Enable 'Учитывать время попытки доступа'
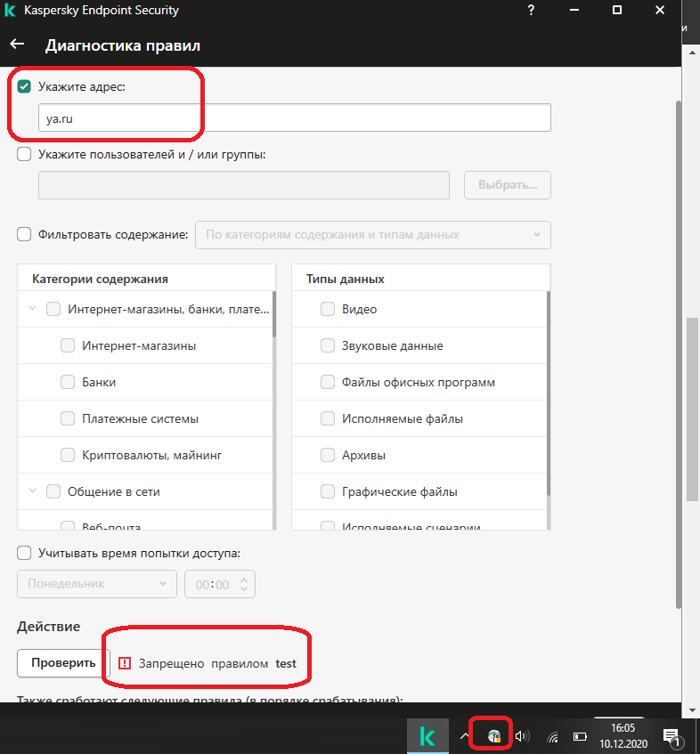The image size is (700, 754). (x=24, y=553)
